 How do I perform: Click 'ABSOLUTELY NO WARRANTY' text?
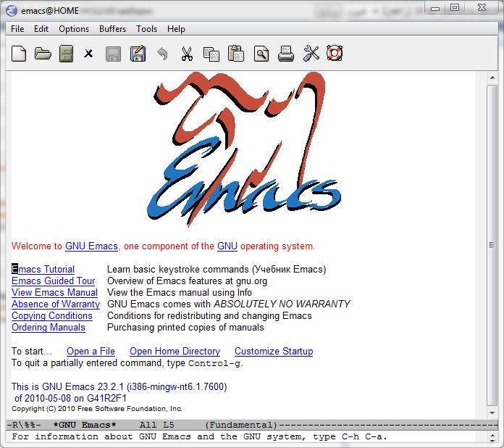tap(282, 304)
